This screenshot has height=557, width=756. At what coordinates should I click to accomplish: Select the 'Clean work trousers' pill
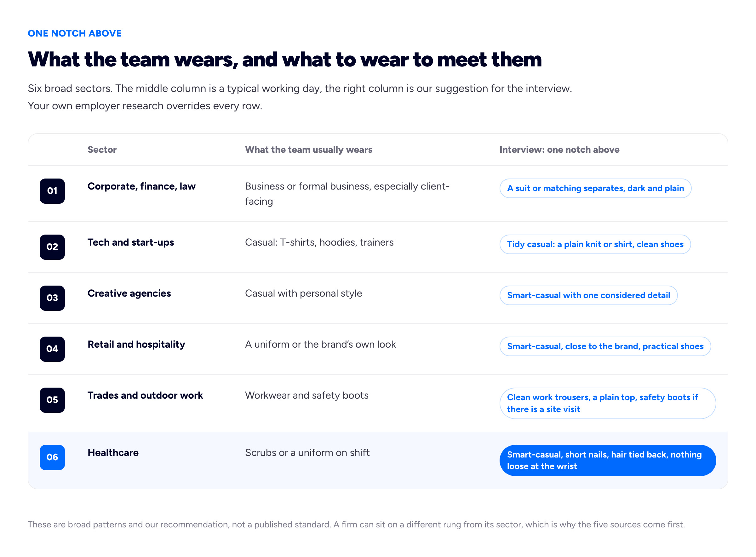[607, 403]
